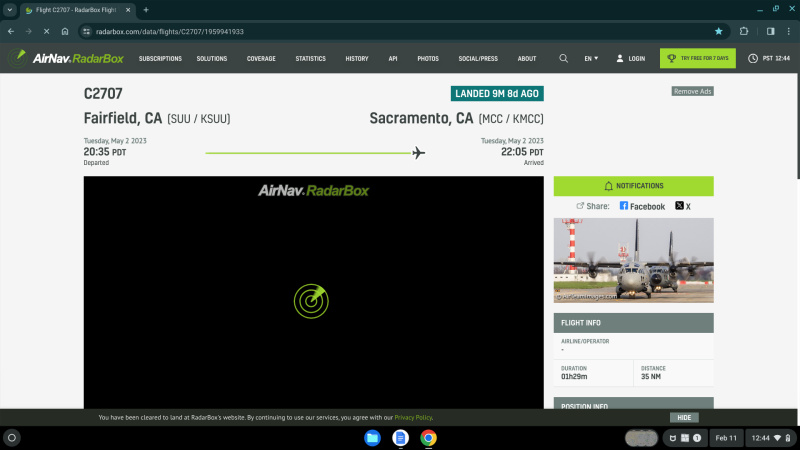Go back with the browser back arrow
This screenshot has width=800, height=450.
(x=11, y=31)
